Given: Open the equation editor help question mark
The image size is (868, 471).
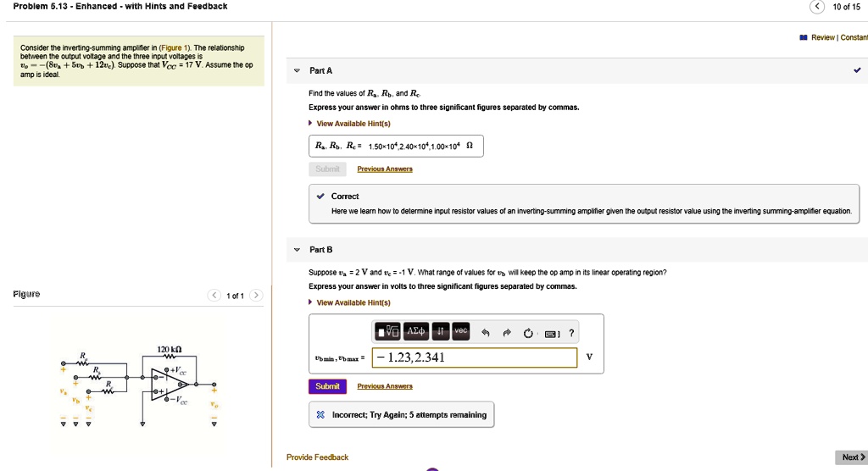Looking at the screenshot, I should point(572,333).
